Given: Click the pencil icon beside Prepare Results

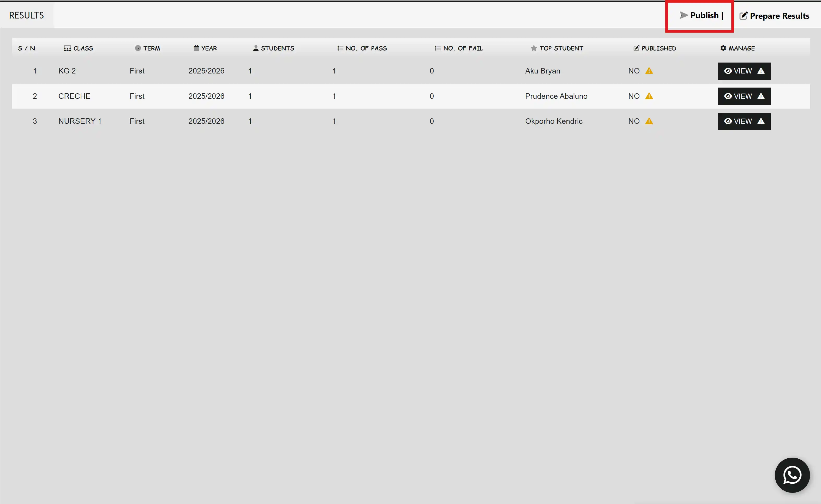Looking at the screenshot, I should [x=743, y=16].
